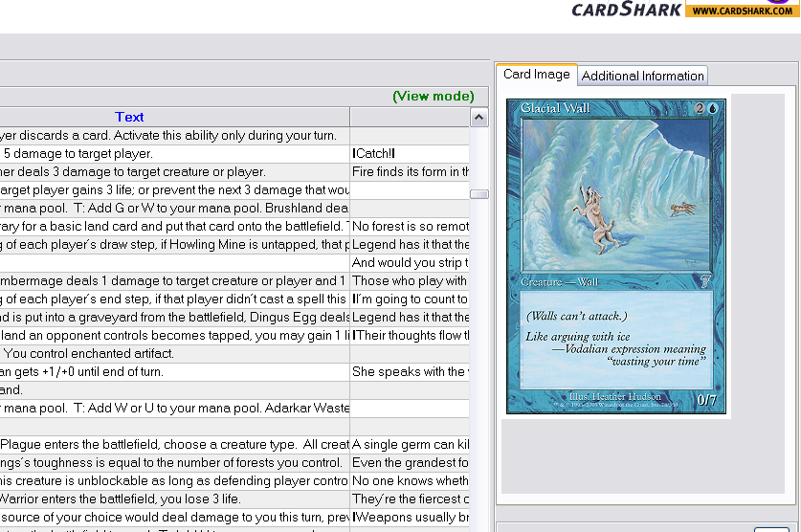Select 'She speaks with the' cell
This screenshot has width=801, height=532.
coord(410,371)
